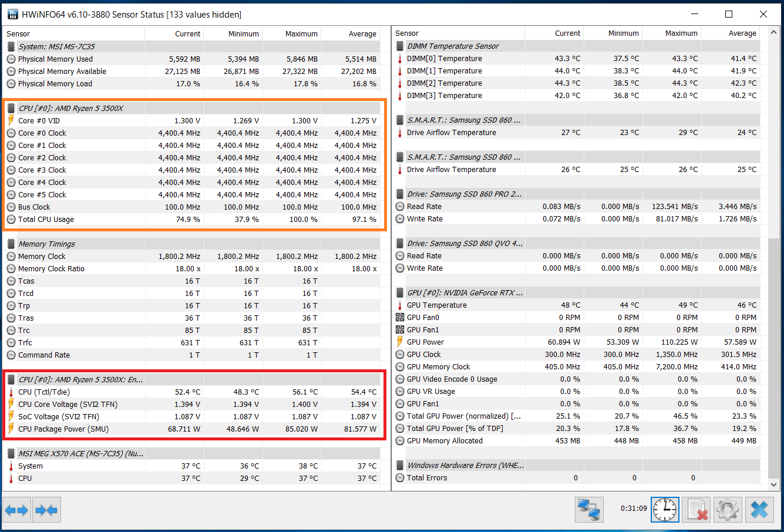This screenshot has height=532, width=784.
Task: Click the Drive Airflow Temperature icon under first SSD
Action: [x=400, y=132]
